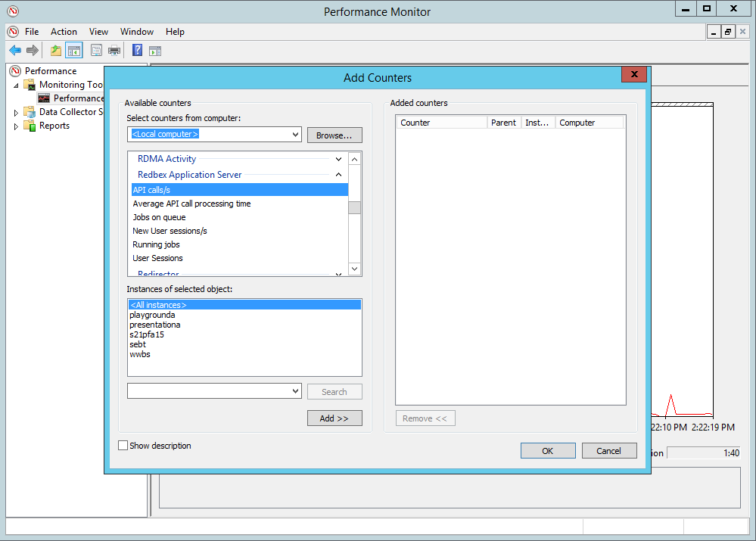This screenshot has width=756, height=541.
Task: Open the Properties toolbar icon
Action: click(96, 51)
